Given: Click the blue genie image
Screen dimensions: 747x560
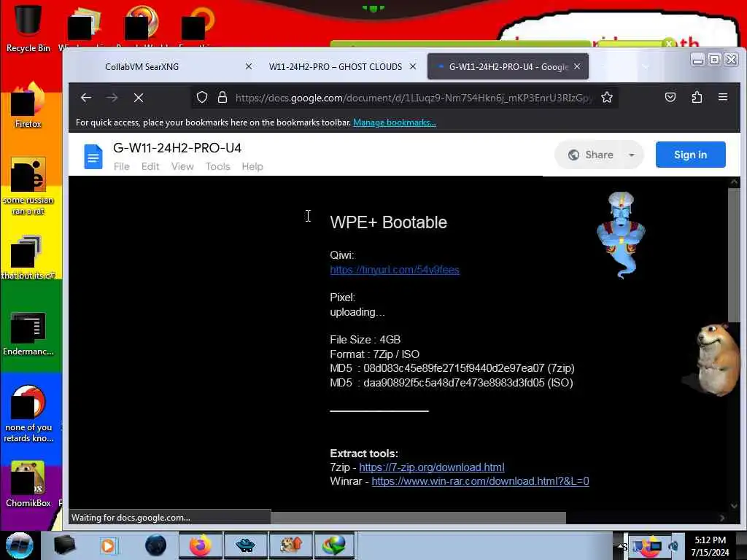Looking at the screenshot, I should pyautogui.click(x=621, y=235).
